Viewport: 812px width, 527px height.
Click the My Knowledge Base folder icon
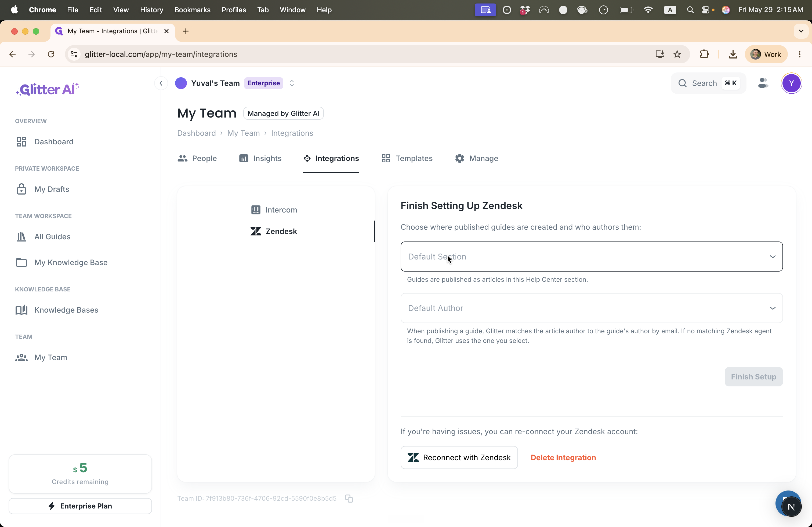pyautogui.click(x=21, y=262)
